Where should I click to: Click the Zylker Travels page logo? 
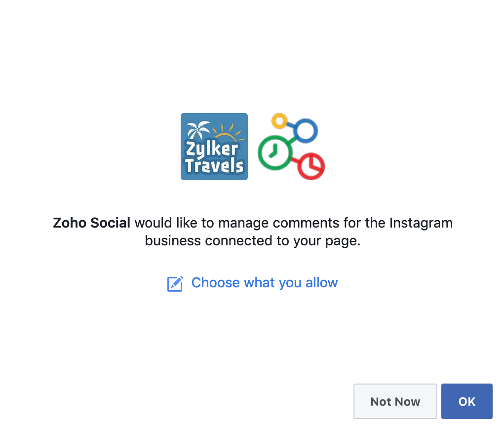click(x=214, y=147)
